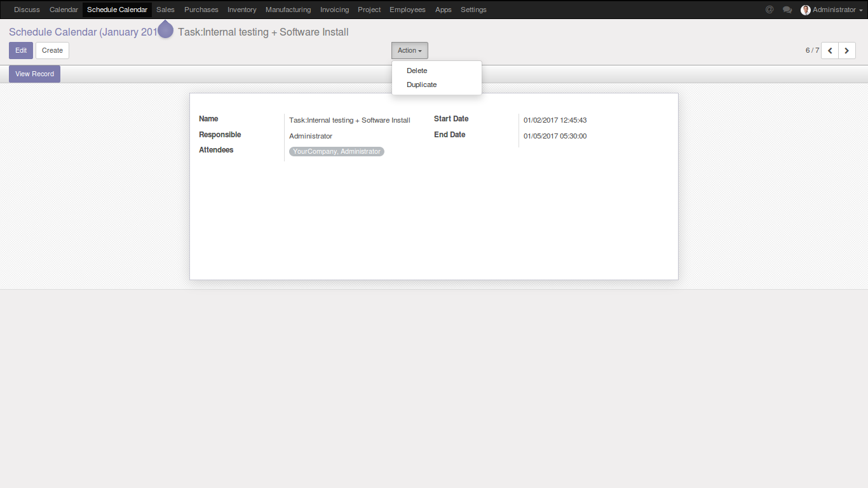Screen dimensions: 868x488
Task: Click the Edit button
Action: tap(21, 51)
